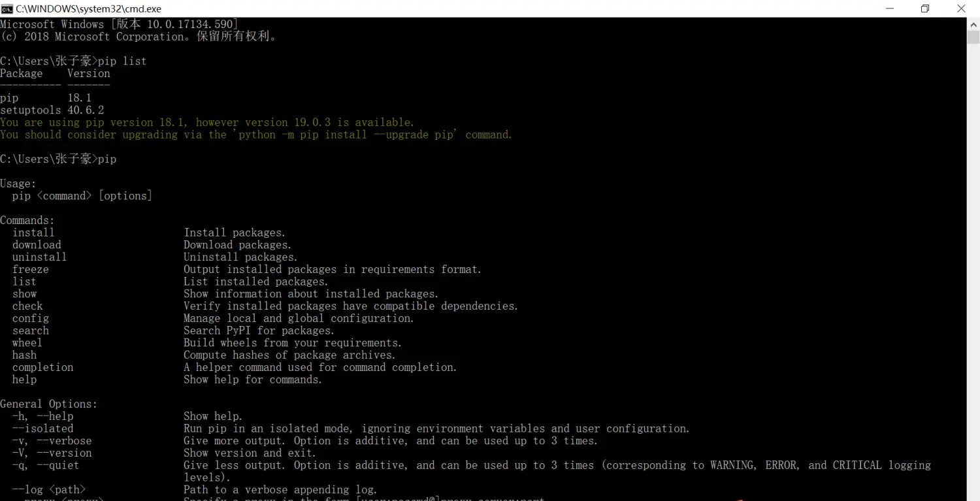Click the '(c) 2018 Microsoft Corporation' line
Viewport: 980px width, 501px height.
click(x=140, y=37)
